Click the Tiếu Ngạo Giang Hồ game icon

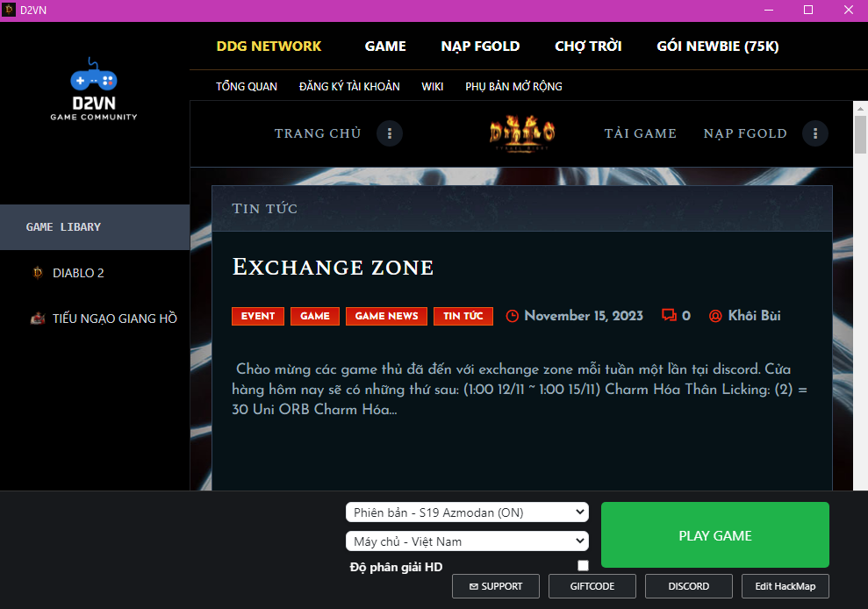pos(37,319)
